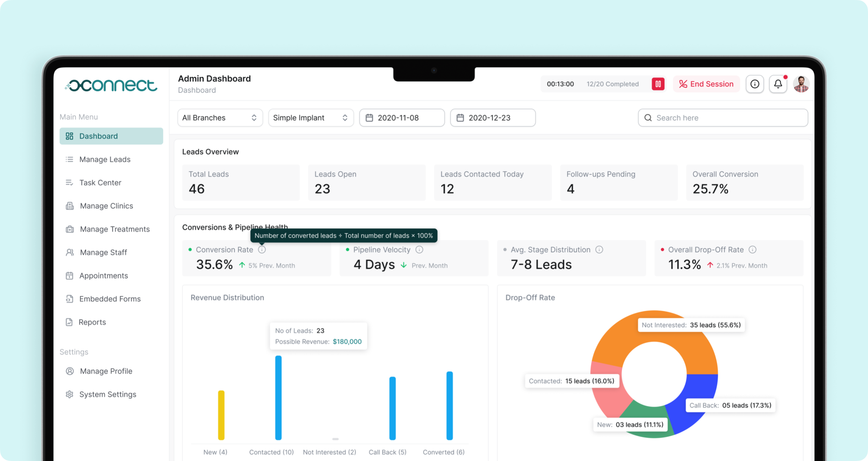The height and width of the screenshot is (461, 868).
Task: Open Manage Staff menu item
Action: [x=111, y=253]
